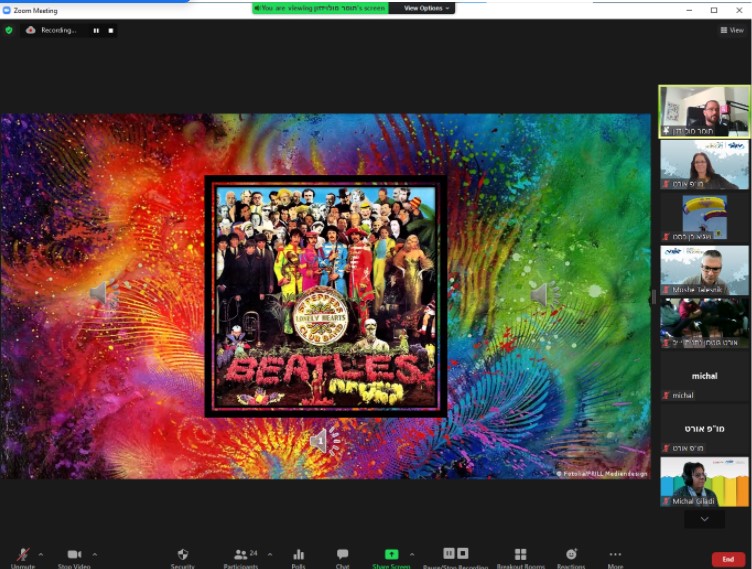Select Moshe Telesnik video thumbnail

pos(704,270)
